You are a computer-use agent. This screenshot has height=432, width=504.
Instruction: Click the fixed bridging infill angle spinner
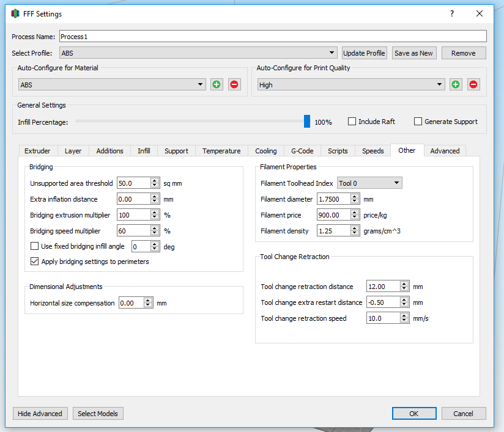[x=155, y=246]
